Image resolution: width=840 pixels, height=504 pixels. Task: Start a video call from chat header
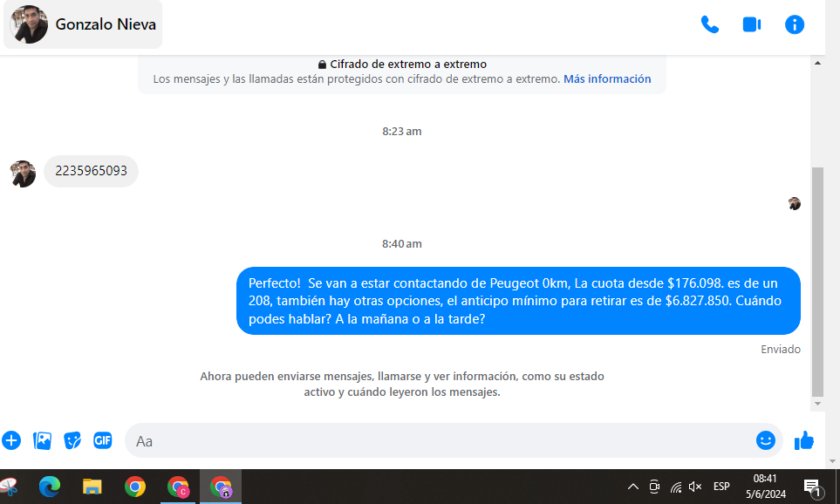point(752,24)
